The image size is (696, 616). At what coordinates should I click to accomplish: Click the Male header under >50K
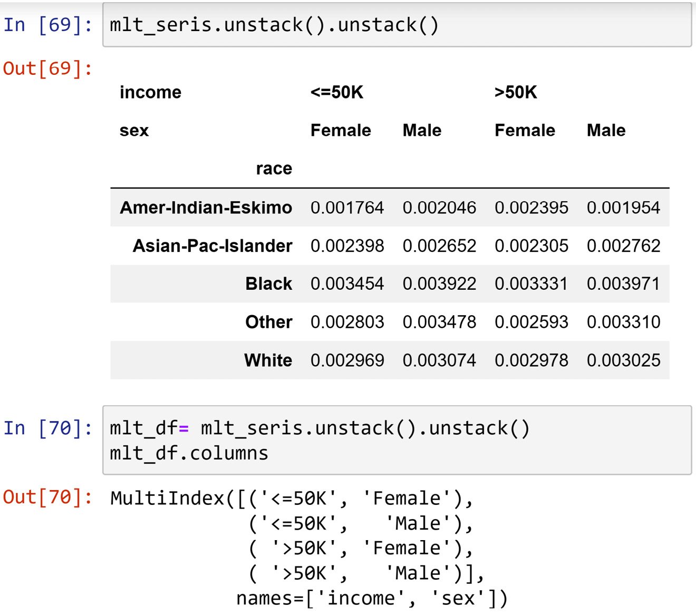pos(606,130)
